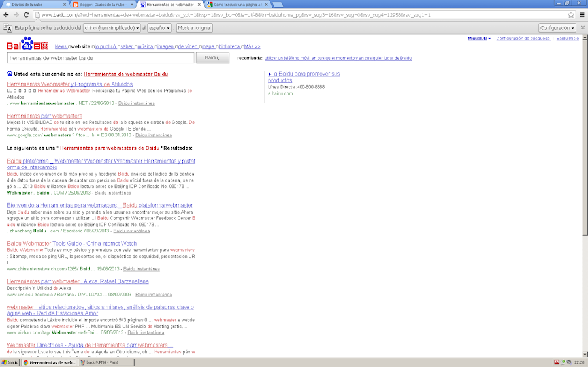
Task: Open the Google Herramientas pârr webmasters result
Action: coord(44,116)
